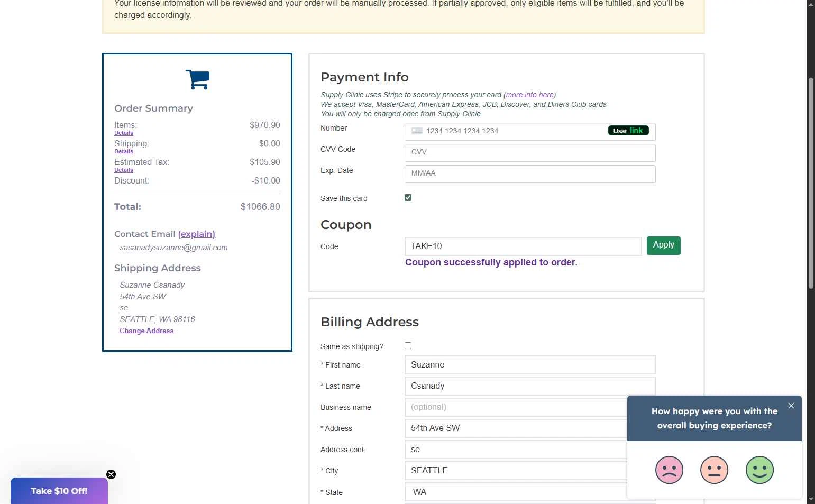Uncheck Save this card checkbox
815x504 pixels.
pos(408,197)
